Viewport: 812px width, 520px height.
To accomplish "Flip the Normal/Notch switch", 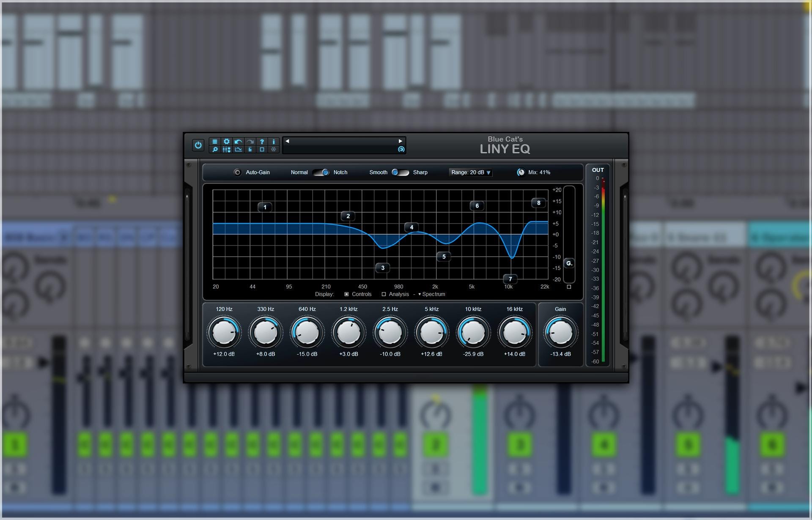I will coord(321,172).
